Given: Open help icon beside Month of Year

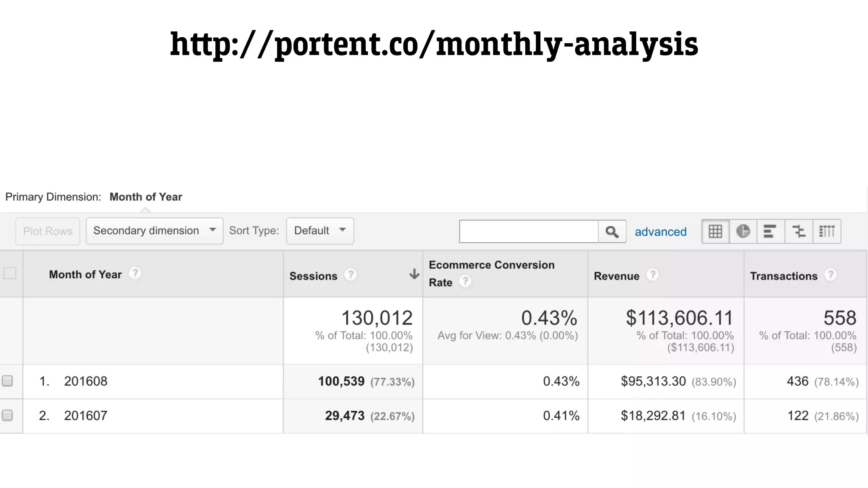Looking at the screenshot, I should pos(135,273).
